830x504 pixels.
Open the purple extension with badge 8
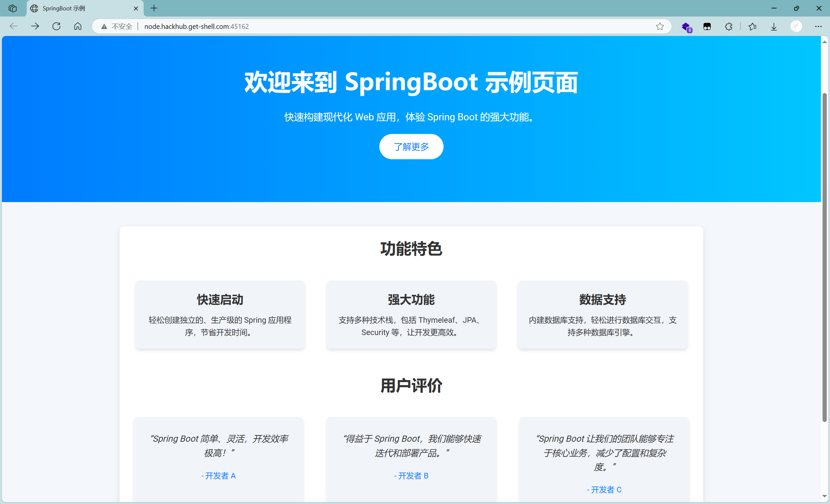pyautogui.click(x=686, y=27)
